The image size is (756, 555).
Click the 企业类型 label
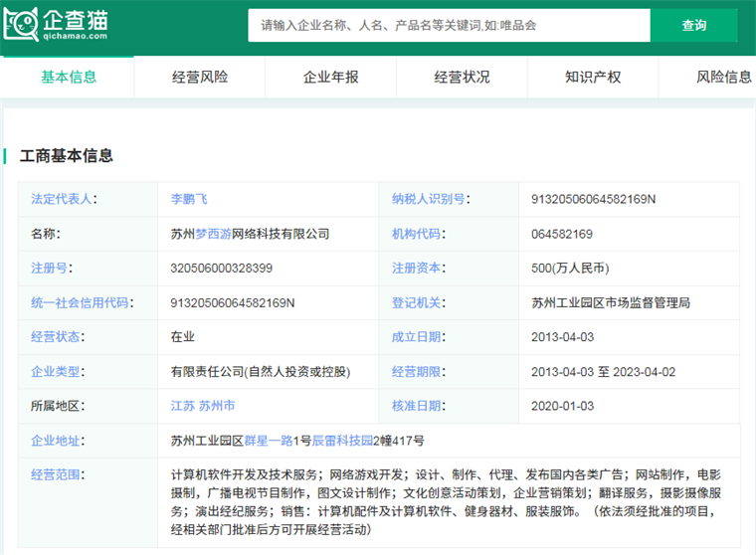[58, 372]
